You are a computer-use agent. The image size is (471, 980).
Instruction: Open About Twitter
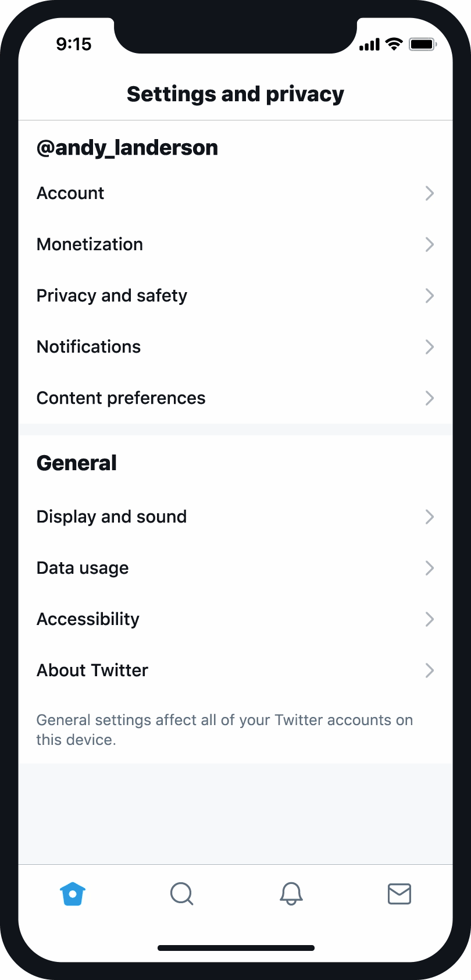tap(92, 670)
